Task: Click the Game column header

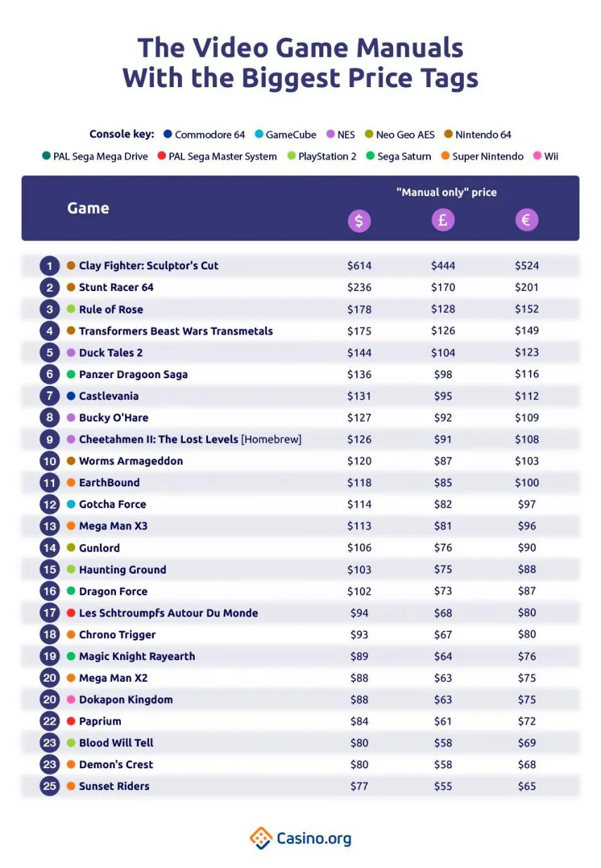Action: click(x=88, y=208)
